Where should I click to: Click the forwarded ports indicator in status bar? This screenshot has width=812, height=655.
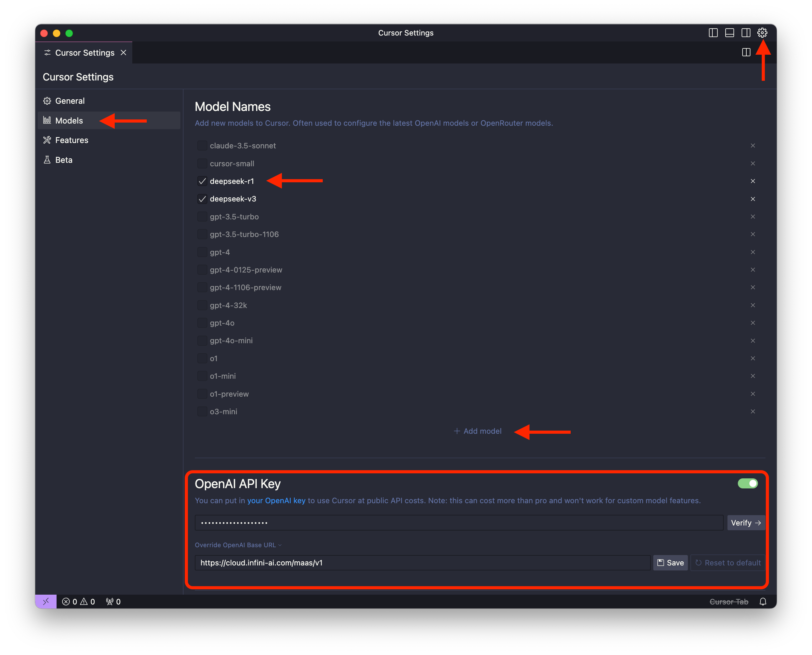coord(113,602)
